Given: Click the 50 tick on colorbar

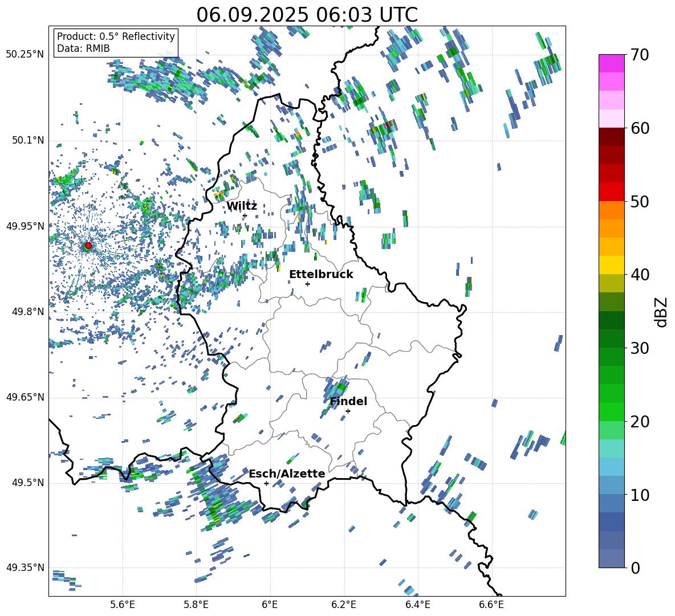Looking at the screenshot, I should (x=640, y=201).
